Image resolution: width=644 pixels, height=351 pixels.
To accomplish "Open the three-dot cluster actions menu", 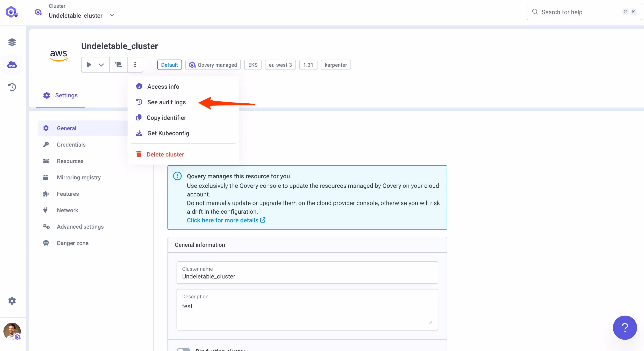I will pos(135,65).
